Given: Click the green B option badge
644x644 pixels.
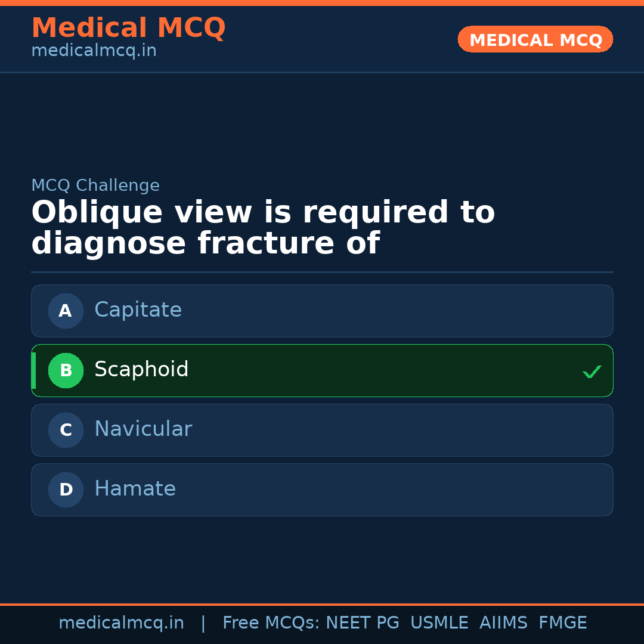Looking at the screenshot, I should 66,370.
